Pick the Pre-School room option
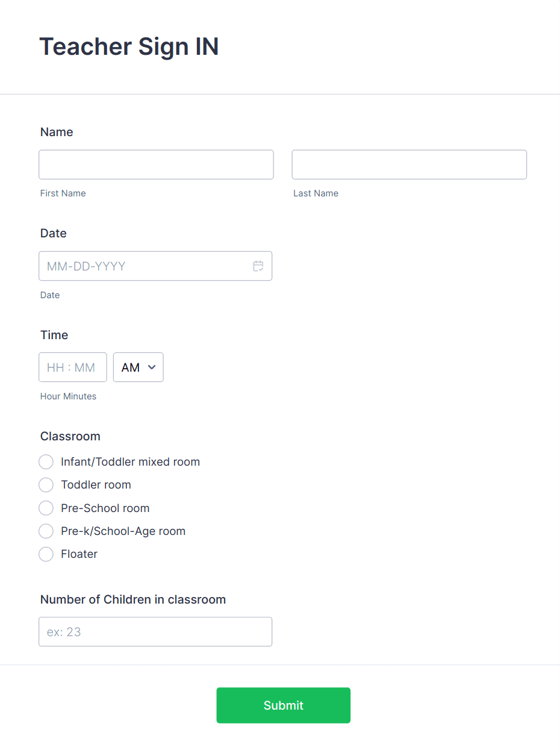Viewport: 560px width, 753px height. coord(46,508)
